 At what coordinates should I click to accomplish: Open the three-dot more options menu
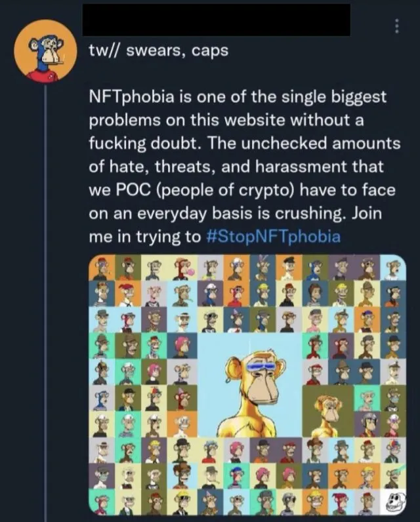coord(396,26)
